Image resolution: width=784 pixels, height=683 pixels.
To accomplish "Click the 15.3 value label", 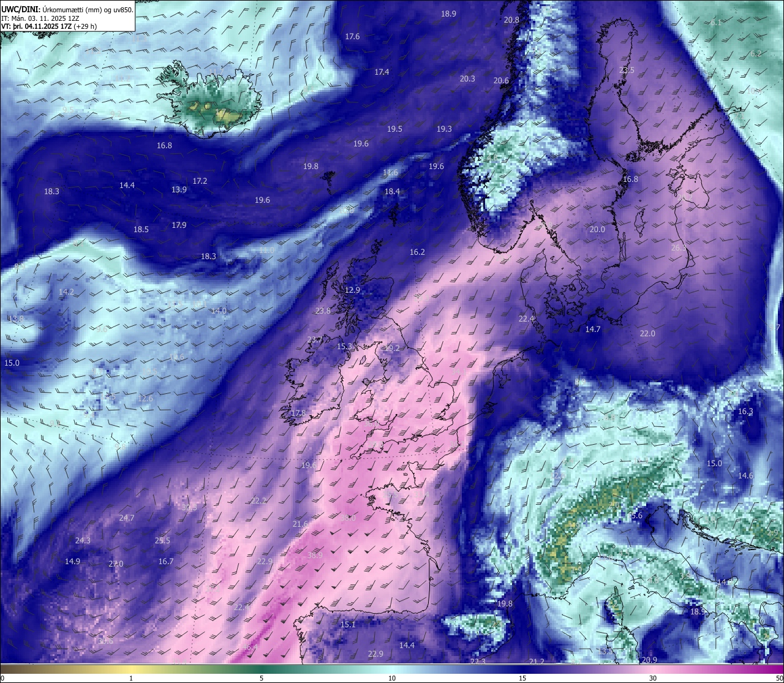I will click(x=344, y=347).
